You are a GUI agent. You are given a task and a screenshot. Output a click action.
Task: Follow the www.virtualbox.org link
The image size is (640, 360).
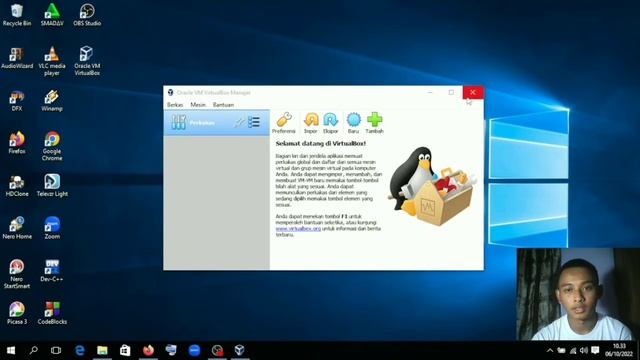click(298, 229)
